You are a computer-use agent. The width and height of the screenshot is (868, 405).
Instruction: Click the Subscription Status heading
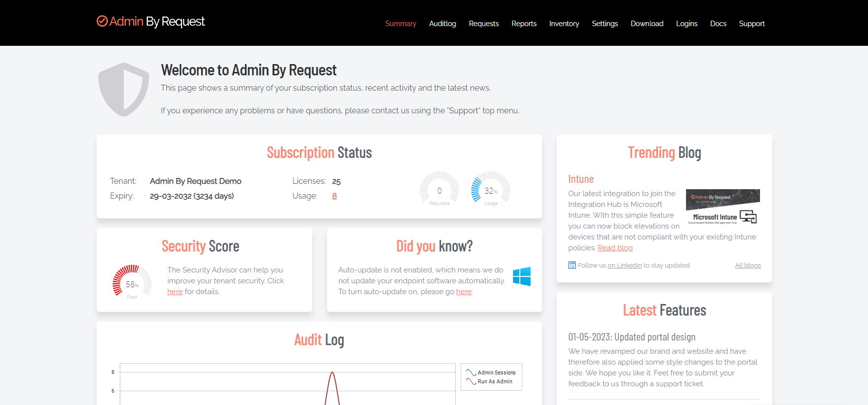click(x=319, y=153)
